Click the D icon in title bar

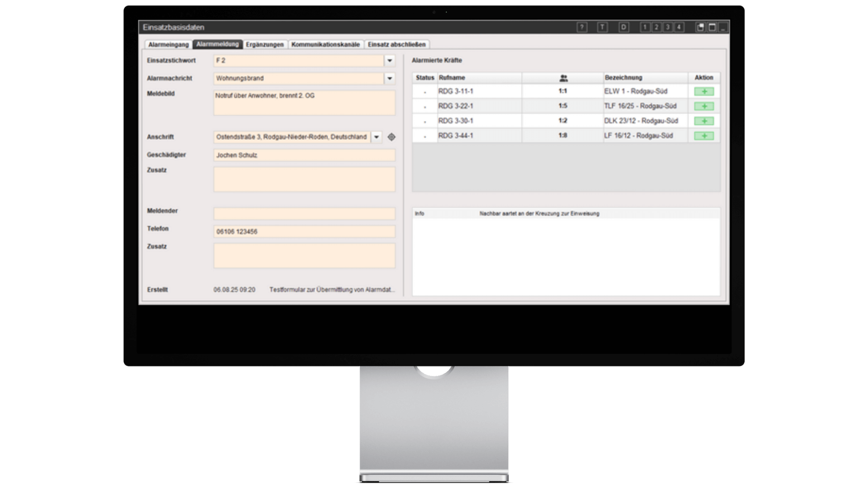coord(623,27)
